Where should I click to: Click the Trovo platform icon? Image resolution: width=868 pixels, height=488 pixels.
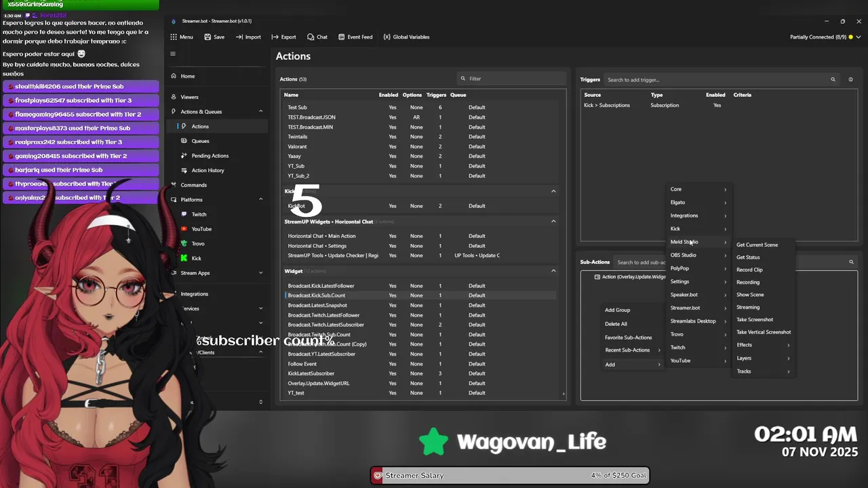coord(184,243)
